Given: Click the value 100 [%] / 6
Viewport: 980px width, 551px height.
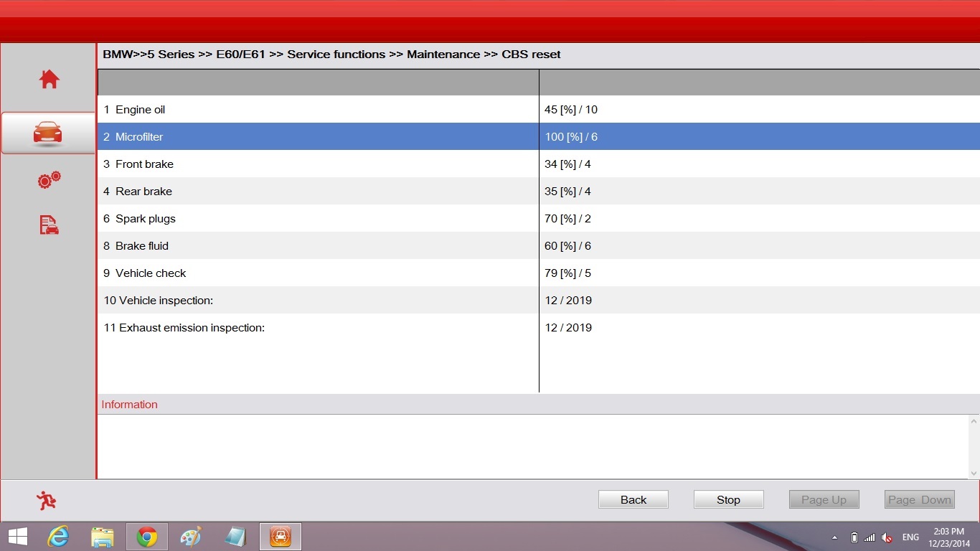Looking at the screenshot, I should pos(571,137).
